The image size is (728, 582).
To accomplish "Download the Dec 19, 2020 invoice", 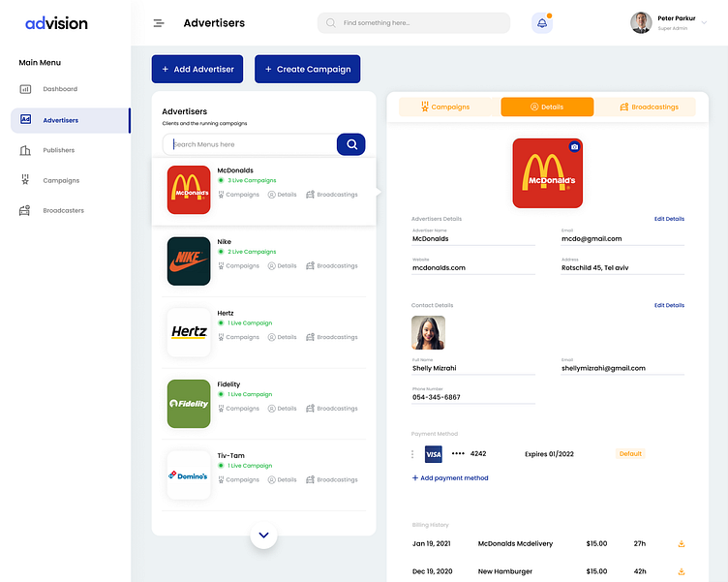I will (682, 571).
